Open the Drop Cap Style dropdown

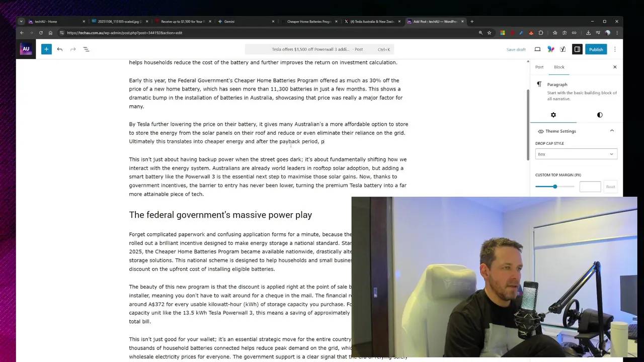click(576, 154)
